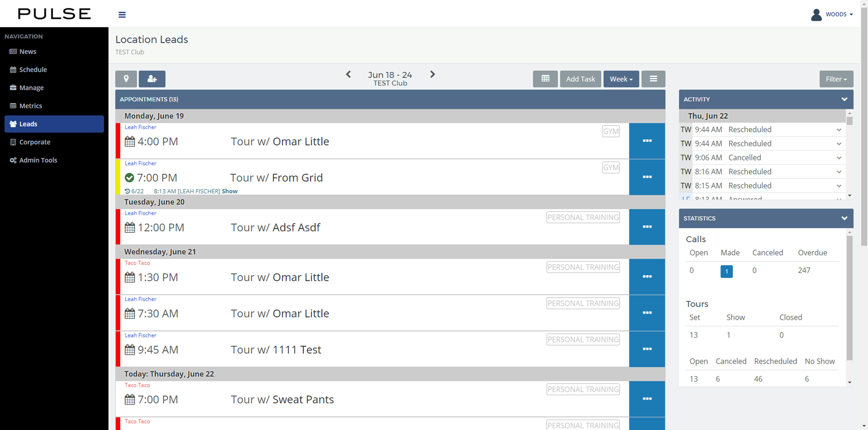Click the calendar icon next to 4:00 PM
Viewport: 868px width, 430px height.
coord(130,141)
